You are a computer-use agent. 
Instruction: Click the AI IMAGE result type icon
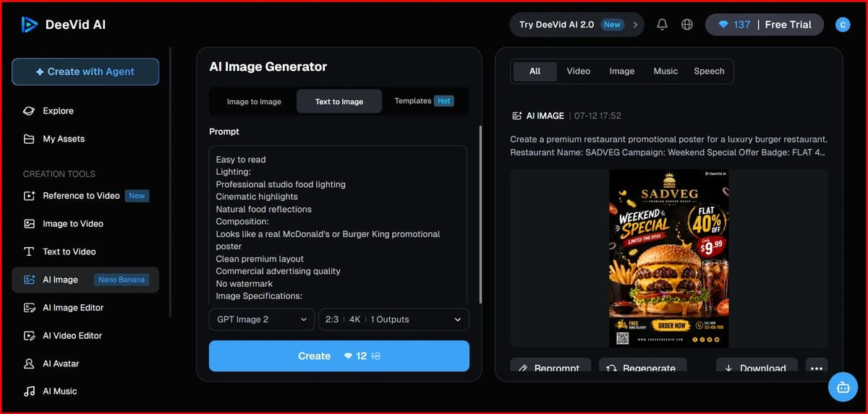pos(516,116)
